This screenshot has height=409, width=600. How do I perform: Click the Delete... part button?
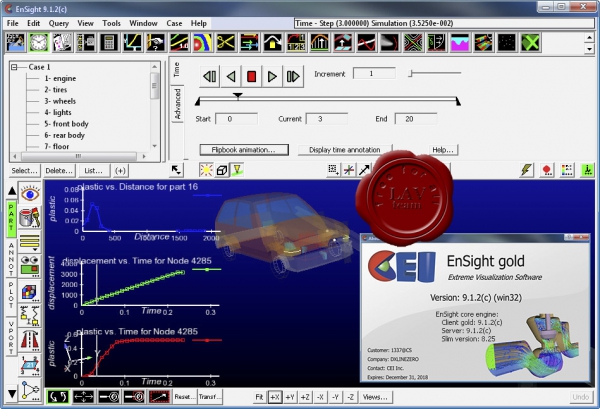(x=59, y=171)
